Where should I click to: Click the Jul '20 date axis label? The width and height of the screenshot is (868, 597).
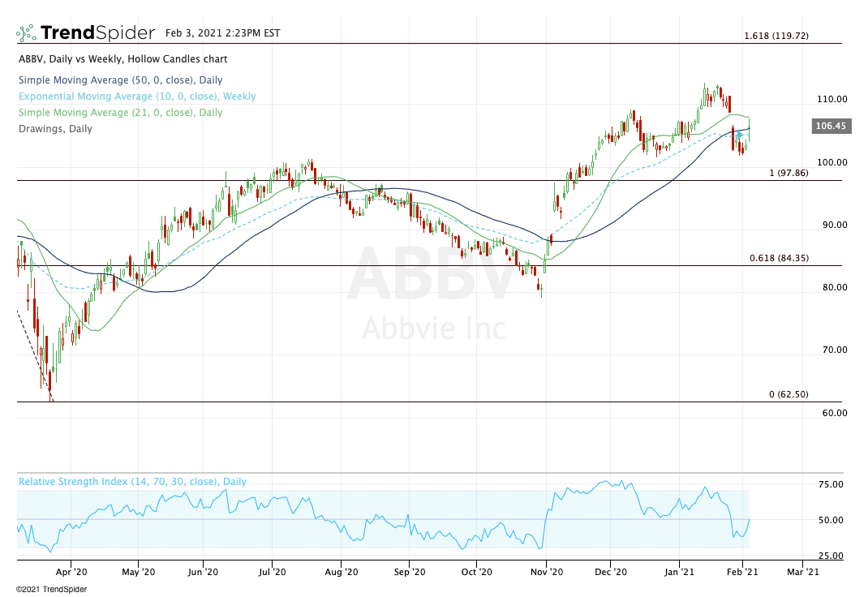pos(273,572)
